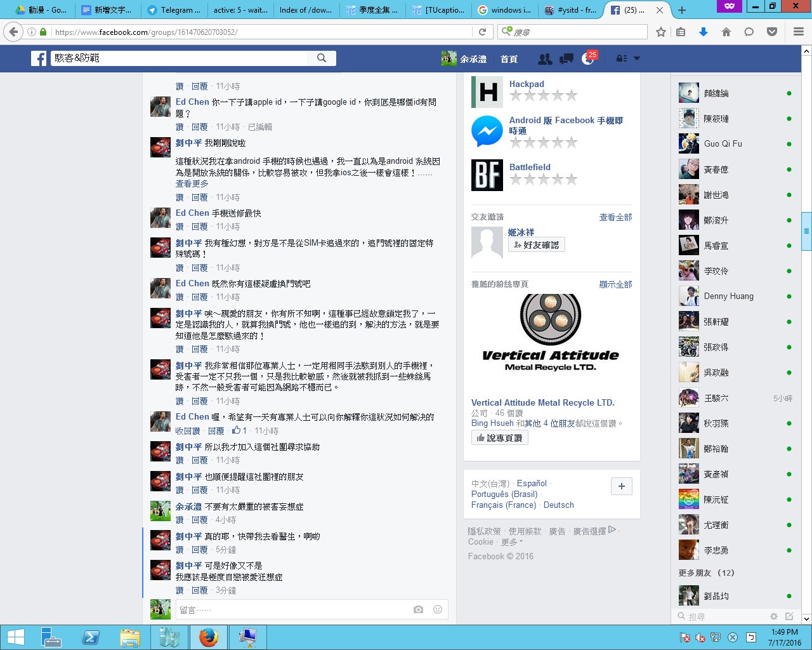
Task: Open chat with Guo Qi Fu
Action: tap(735, 144)
